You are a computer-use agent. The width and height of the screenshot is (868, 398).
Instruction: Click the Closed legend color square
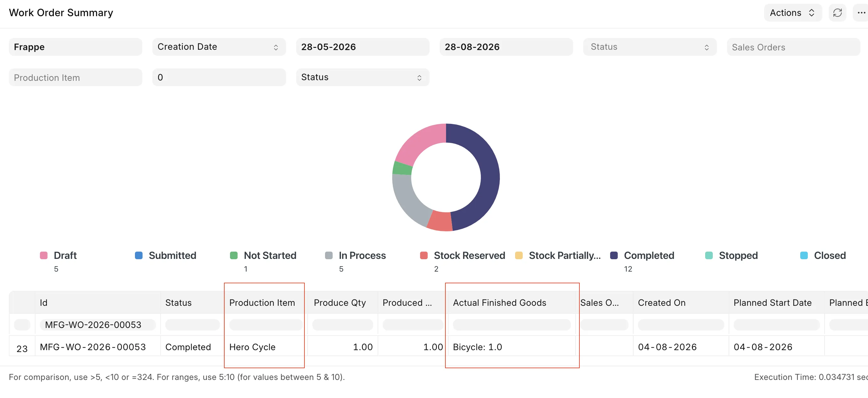click(x=804, y=255)
